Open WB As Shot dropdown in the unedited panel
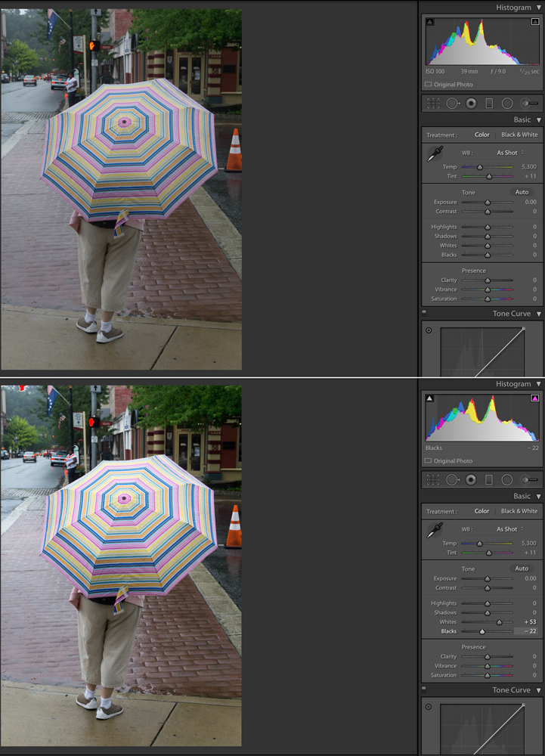The height and width of the screenshot is (756, 545). 510,153
